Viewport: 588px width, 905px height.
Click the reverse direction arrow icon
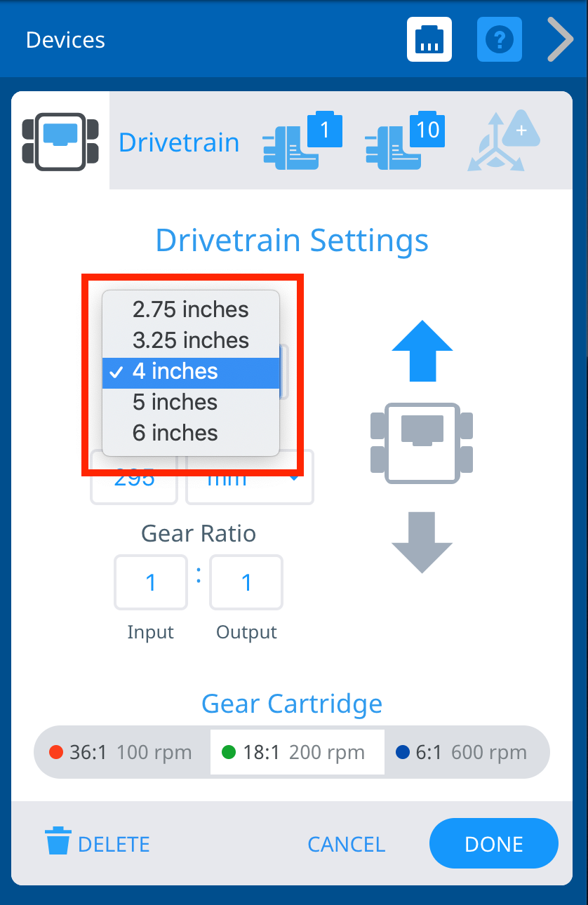[x=421, y=542]
